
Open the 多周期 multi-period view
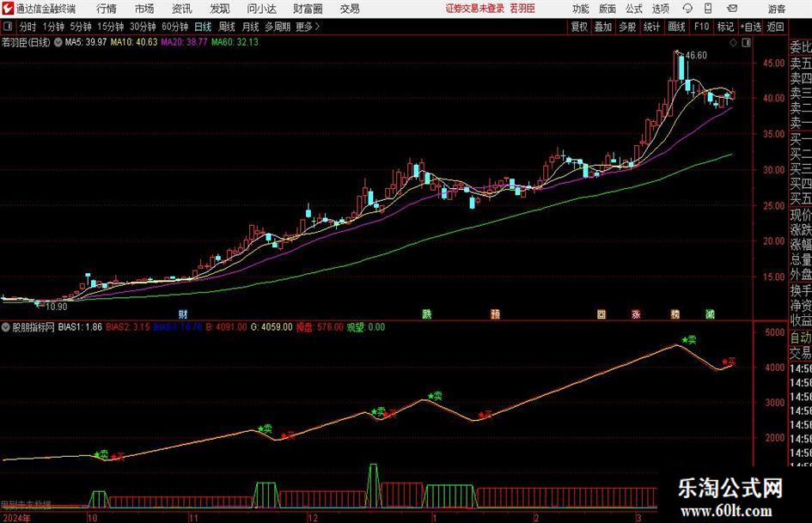point(277,27)
